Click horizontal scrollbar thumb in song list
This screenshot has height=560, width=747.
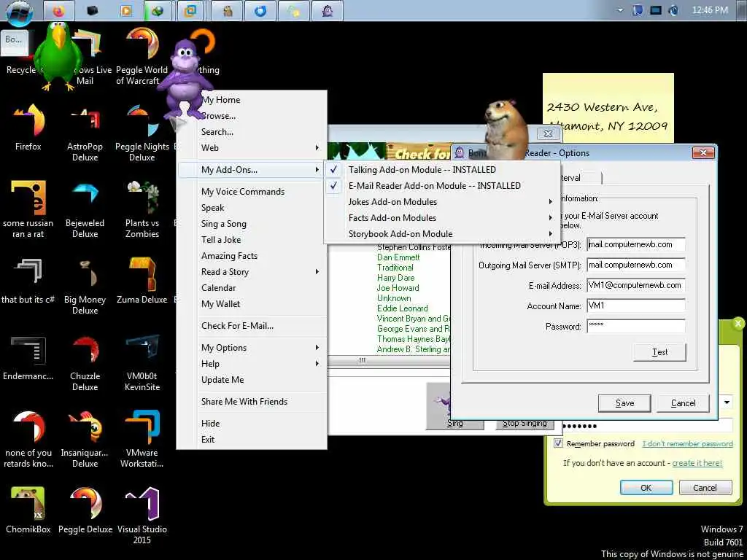pyautogui.click(x=363, y=360)
